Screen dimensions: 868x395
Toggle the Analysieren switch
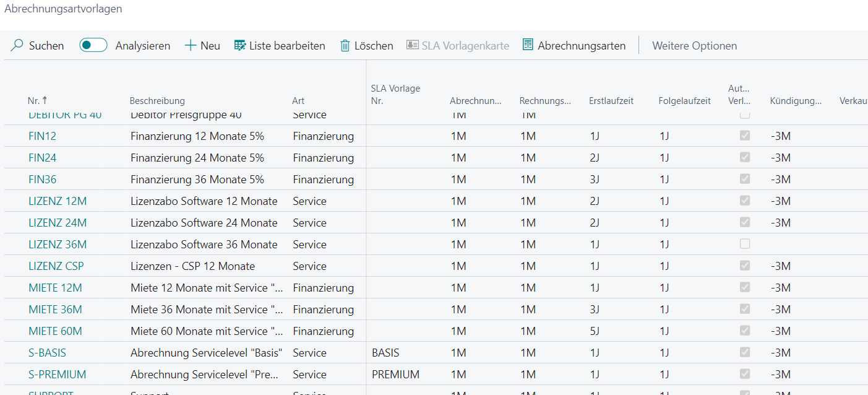pyautogui.click(x=93, y=45)
